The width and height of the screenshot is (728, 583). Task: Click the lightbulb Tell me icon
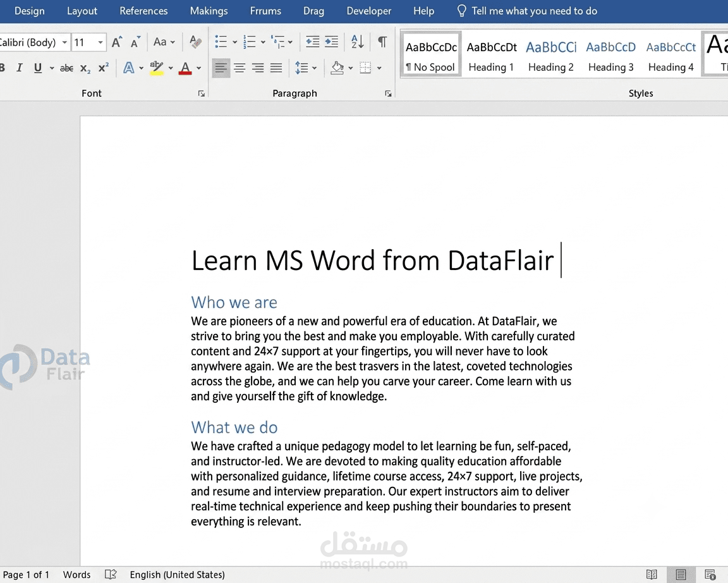pyautogui.click(x=461, y=11)
